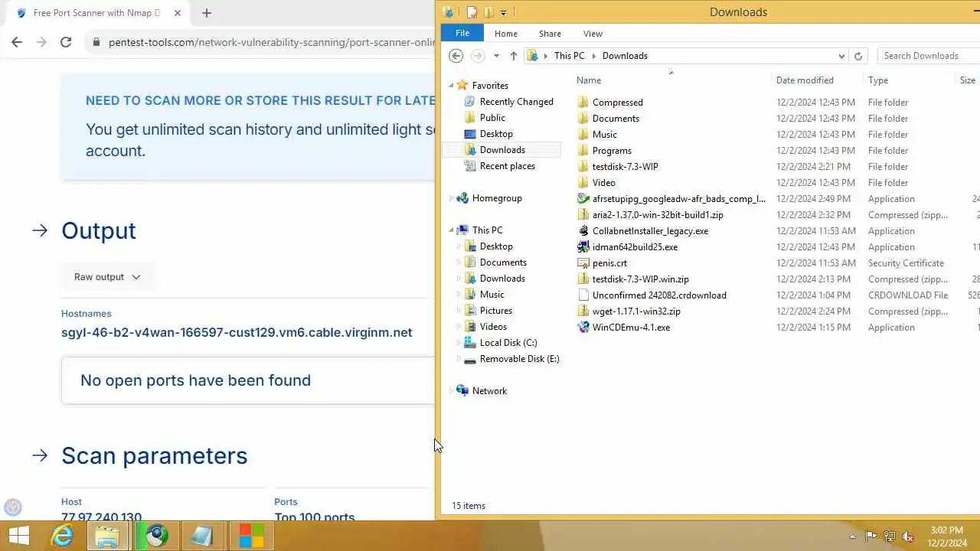Screen dimensions: 980x551
Task: Collapse the Favorites group
Action: coord(451,86)
